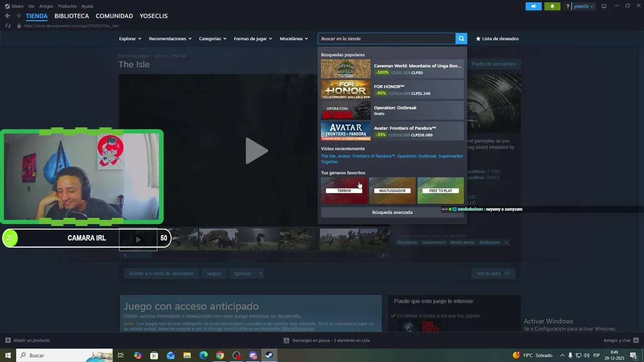This screenshot has height=362, width=644.
Task: Open the Steam announcements megaphone button
Action: point(533,6)
